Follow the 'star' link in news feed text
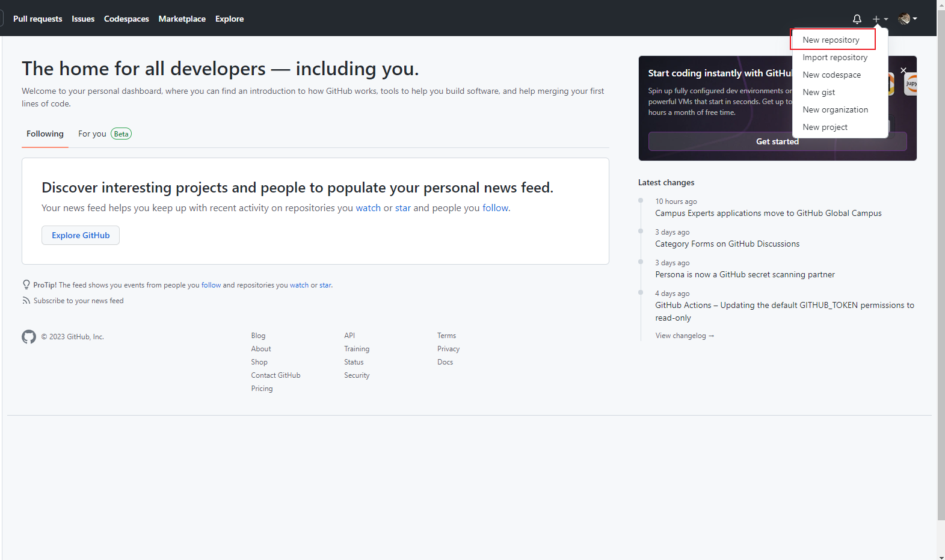This screenshot has height=560, width=945. 403,208
